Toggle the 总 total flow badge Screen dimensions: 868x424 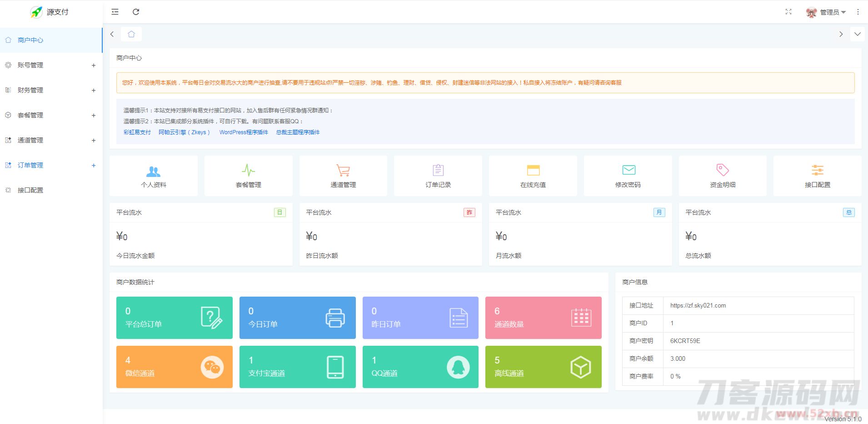(849, 212)
